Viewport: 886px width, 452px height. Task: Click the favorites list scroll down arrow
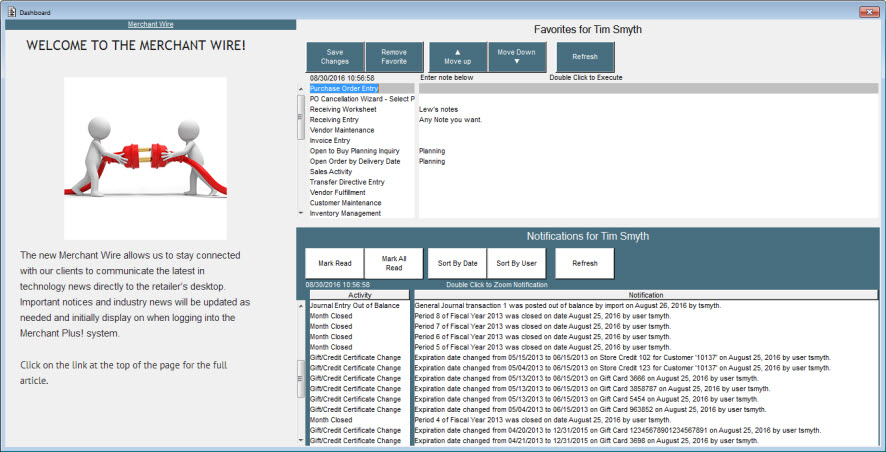tap(301, 214)
